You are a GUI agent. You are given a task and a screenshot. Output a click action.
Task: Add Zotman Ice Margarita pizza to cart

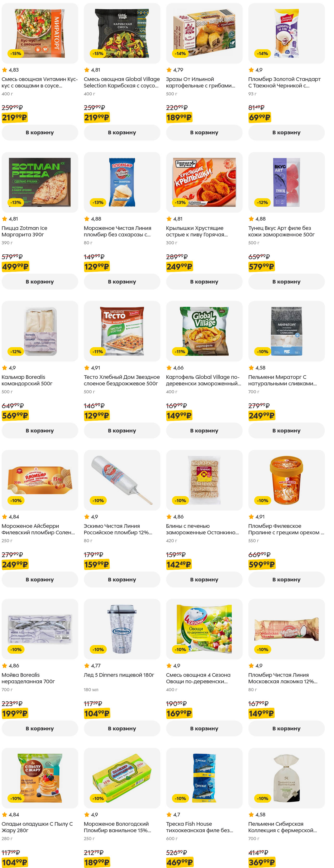click(x=40, y=281)
